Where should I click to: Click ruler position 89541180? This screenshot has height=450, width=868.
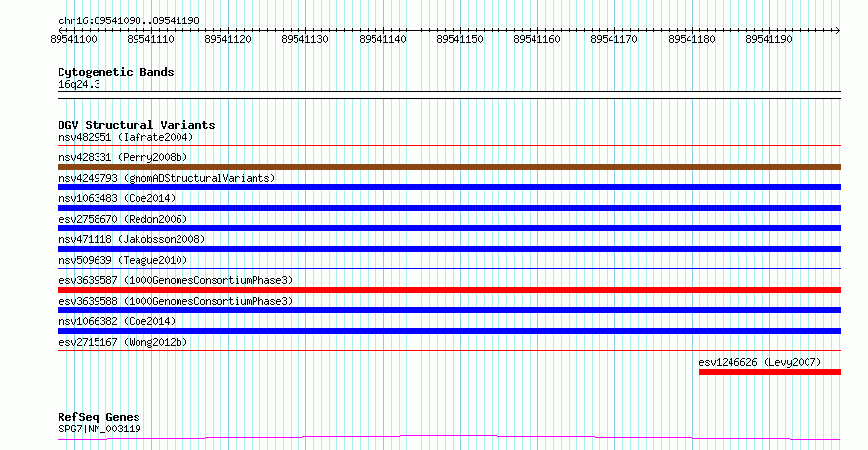[x=692, y=39]
